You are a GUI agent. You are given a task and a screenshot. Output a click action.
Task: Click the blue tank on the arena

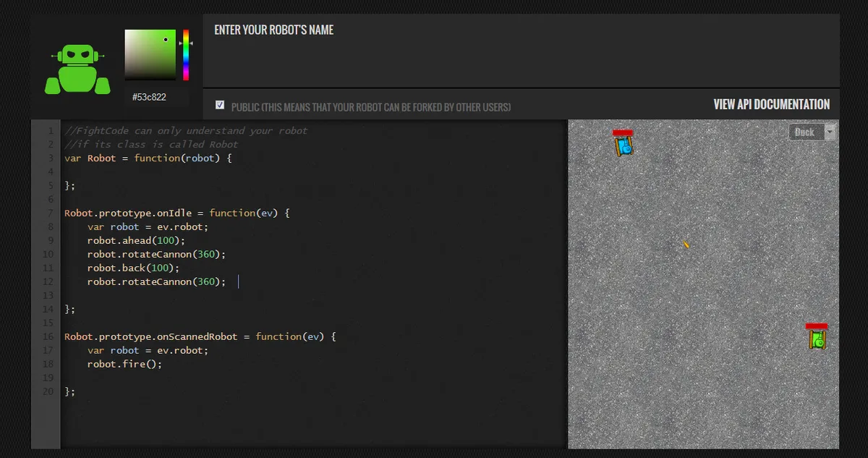coord(624,147)
